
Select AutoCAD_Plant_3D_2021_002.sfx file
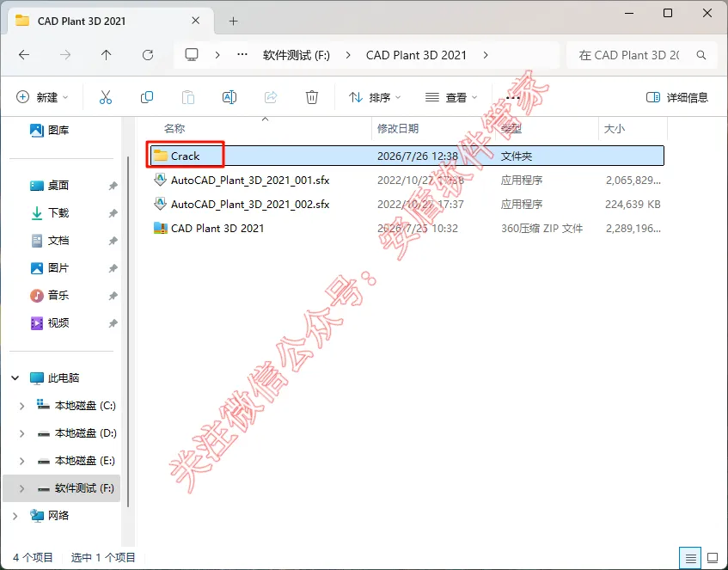407,204
